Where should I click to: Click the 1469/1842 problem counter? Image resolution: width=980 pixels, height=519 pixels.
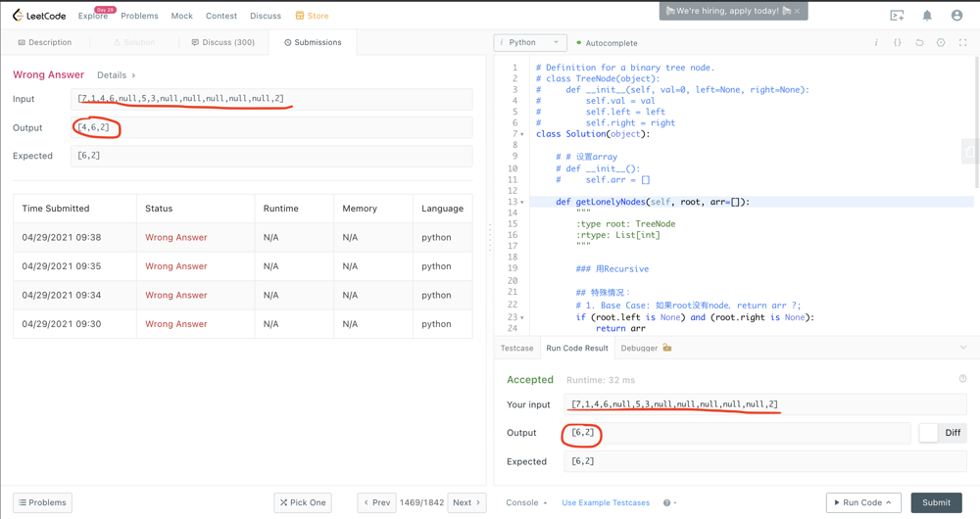tap(421, 502)
